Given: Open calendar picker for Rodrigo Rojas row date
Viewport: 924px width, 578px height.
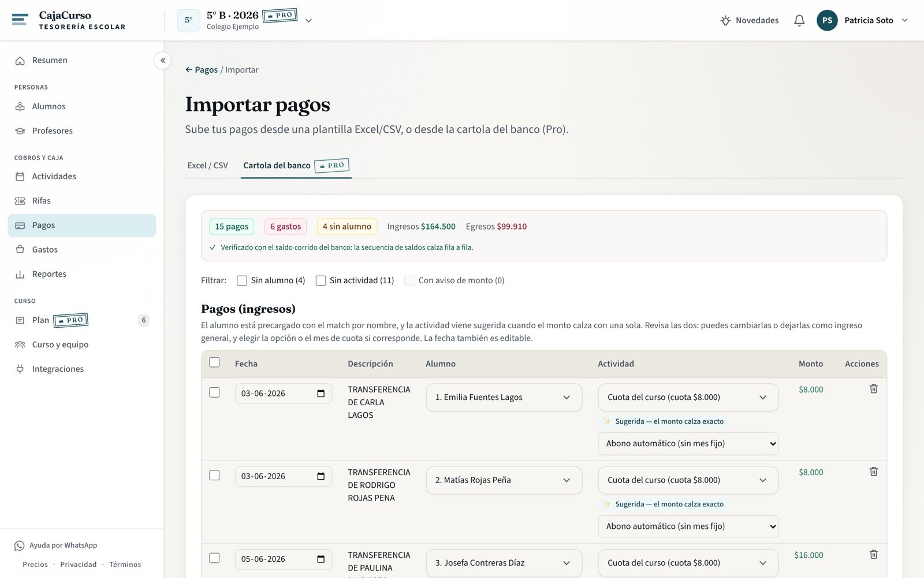Looking at the screenshot, I should 321,476.
